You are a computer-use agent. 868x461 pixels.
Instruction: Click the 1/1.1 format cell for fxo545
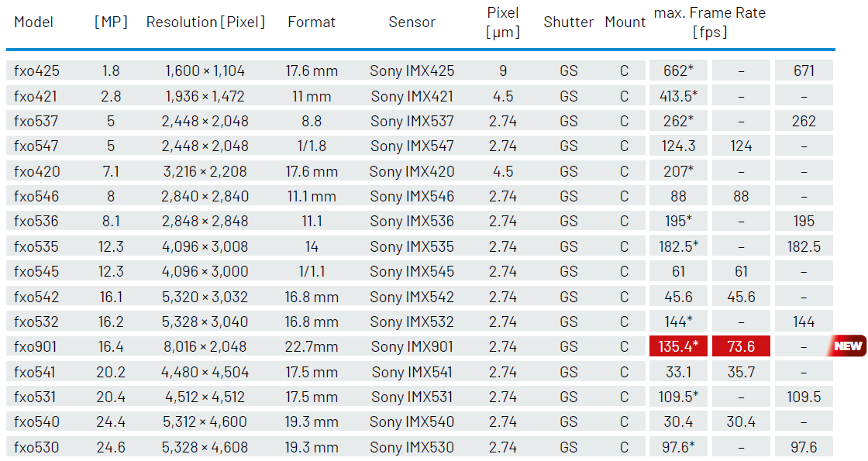coord(312,271)
